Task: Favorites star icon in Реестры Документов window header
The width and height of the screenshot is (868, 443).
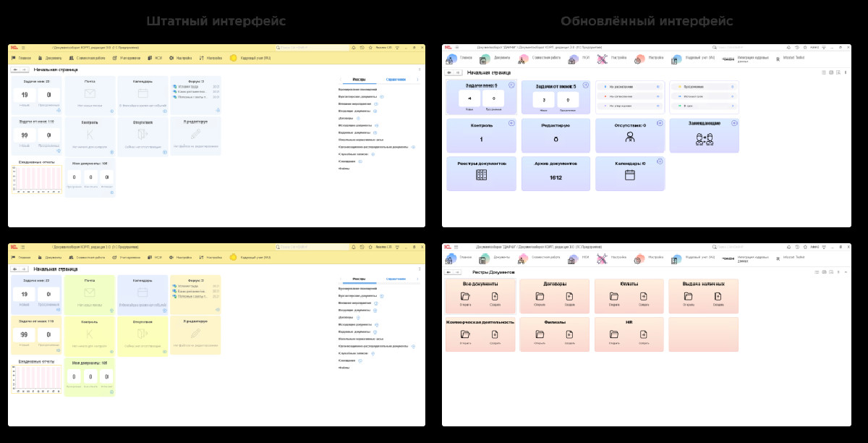Action: [804, 247]
